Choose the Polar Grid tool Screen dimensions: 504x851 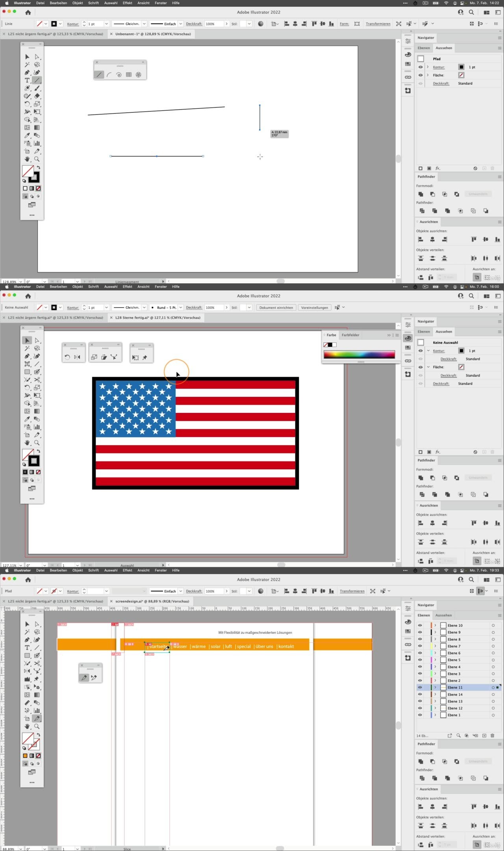point(139,75)
